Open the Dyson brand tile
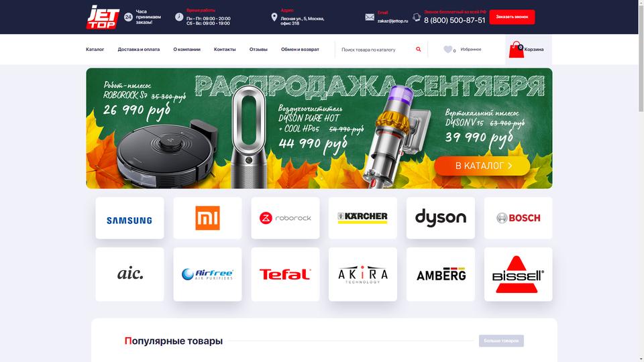Image resolution: width=644 pixels, height=362 pixels. click(440, 218)
